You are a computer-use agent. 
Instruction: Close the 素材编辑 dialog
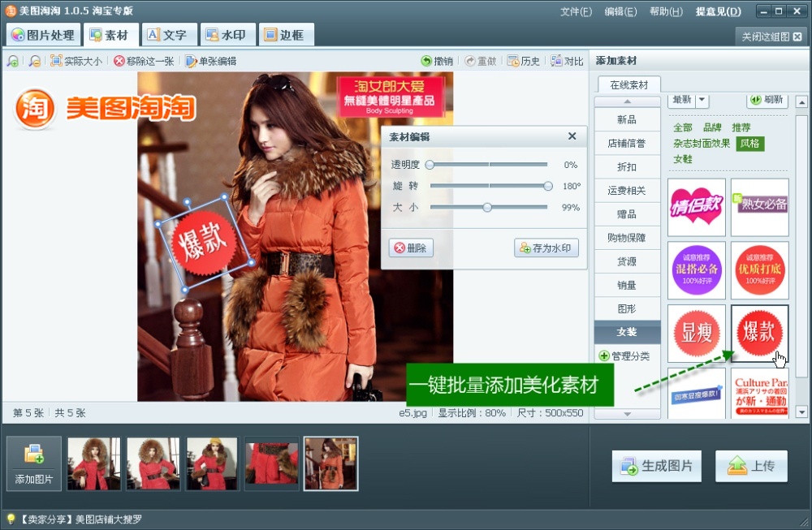tap(572, 136)
